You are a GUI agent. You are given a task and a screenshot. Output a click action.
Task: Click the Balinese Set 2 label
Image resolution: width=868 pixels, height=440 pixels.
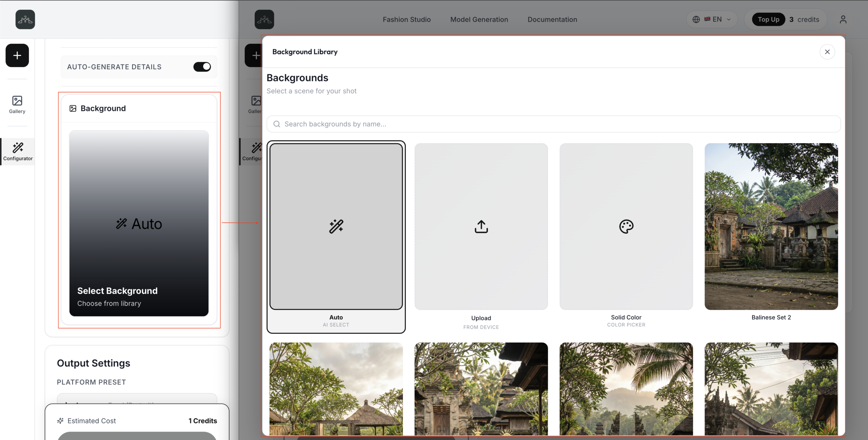[771, 318]
